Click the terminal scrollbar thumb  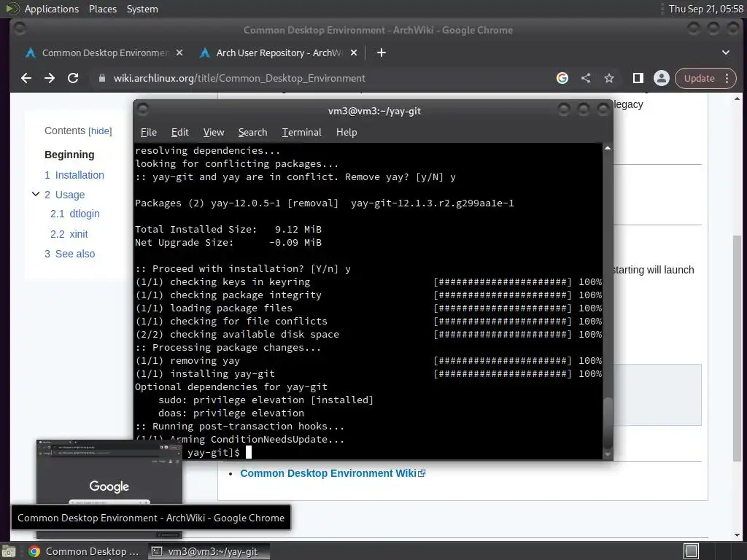click(x=608, y=422)
